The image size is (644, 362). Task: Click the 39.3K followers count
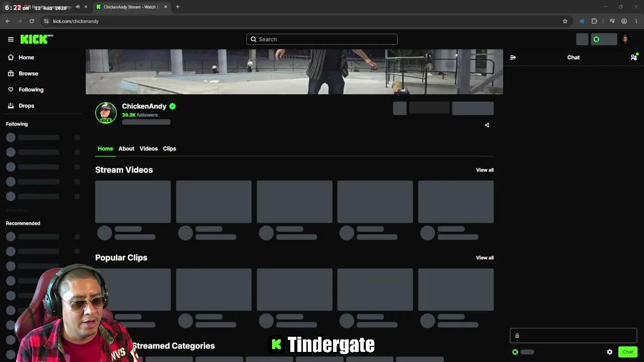[140, 115]
